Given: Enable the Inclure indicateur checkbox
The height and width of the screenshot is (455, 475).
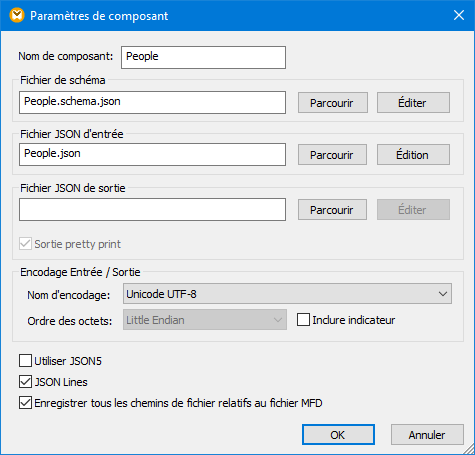Looking at the screenshot, I should click(x=303, y=320).
